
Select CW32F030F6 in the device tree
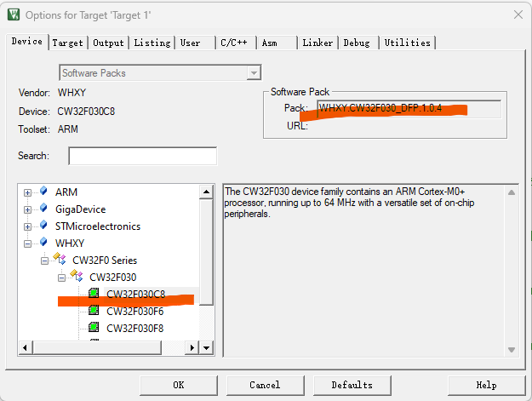click(135, 311)
